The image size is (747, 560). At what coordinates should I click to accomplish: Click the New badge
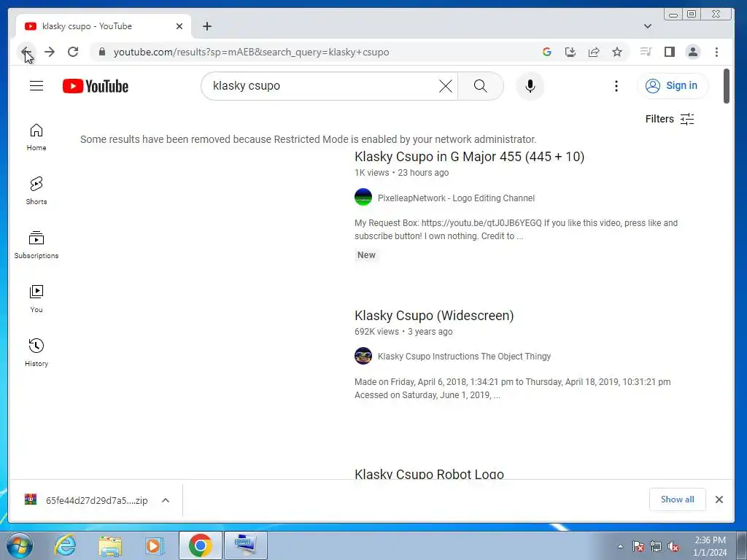point(366,254)
